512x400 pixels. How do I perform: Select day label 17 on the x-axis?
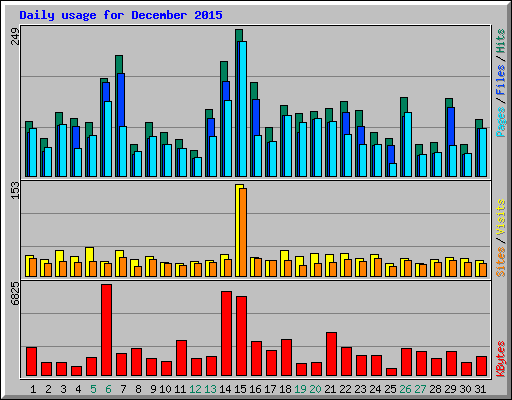point(270,389)
